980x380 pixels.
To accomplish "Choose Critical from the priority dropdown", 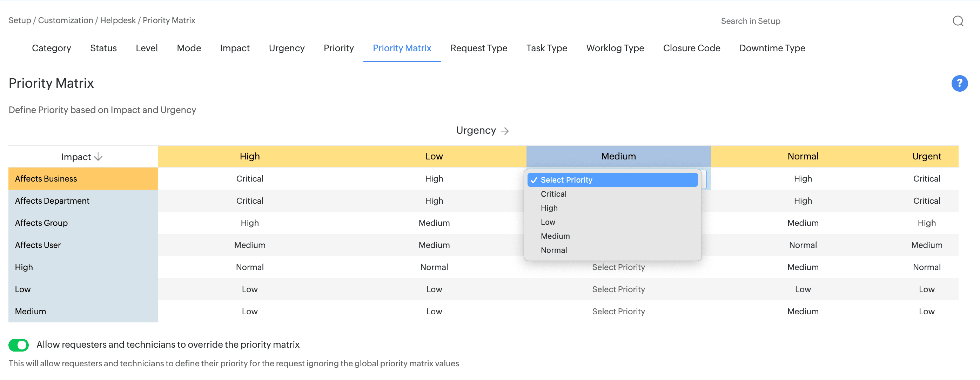I will click(x=553, y=194).
